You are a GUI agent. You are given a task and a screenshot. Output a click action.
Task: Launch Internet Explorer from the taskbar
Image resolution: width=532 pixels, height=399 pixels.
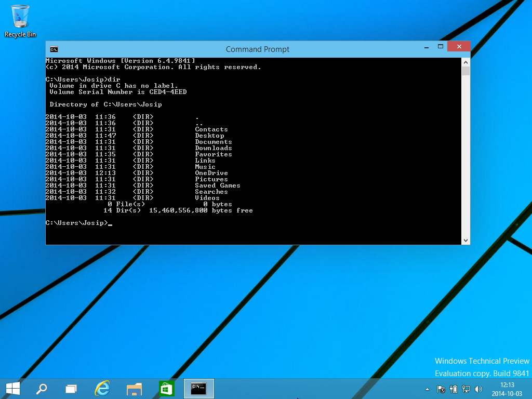(x=102, y=388)
